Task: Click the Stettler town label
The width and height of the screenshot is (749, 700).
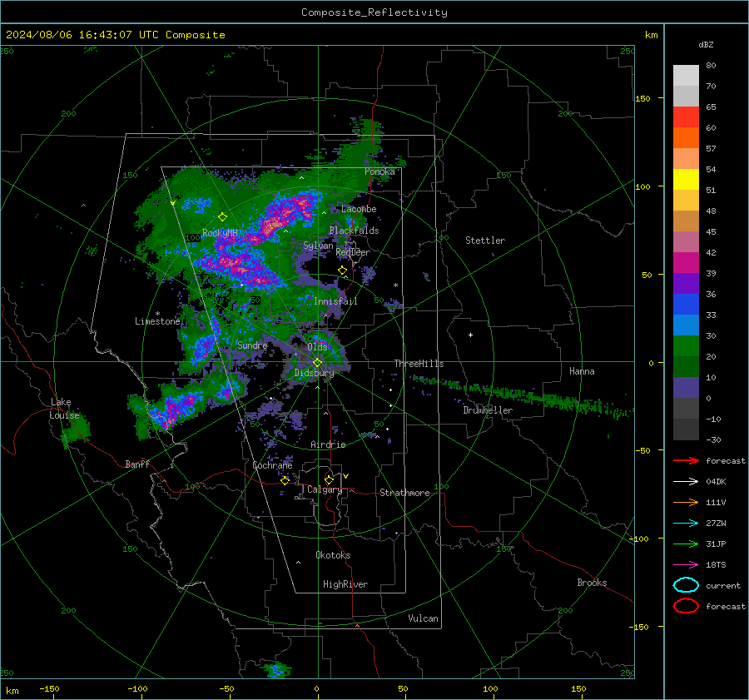Action: click(x=485, y=241)
